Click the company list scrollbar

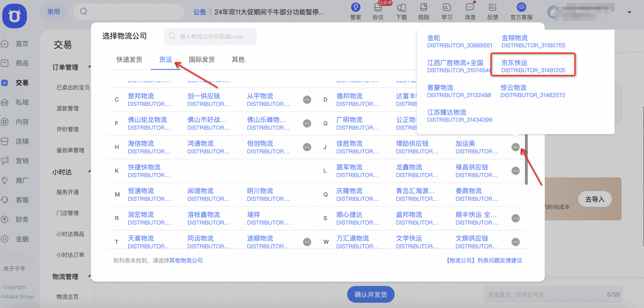pos(526,160)
